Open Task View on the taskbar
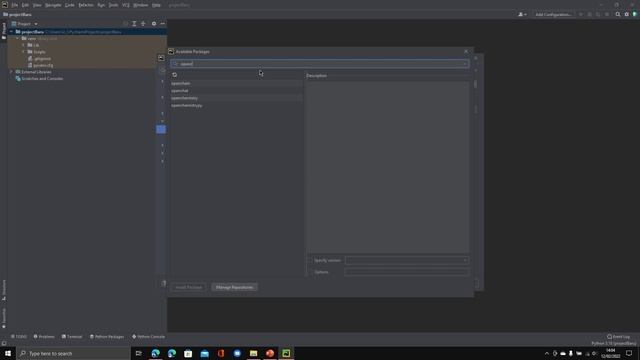Screen dimensions: 640x360 [139, 353]
